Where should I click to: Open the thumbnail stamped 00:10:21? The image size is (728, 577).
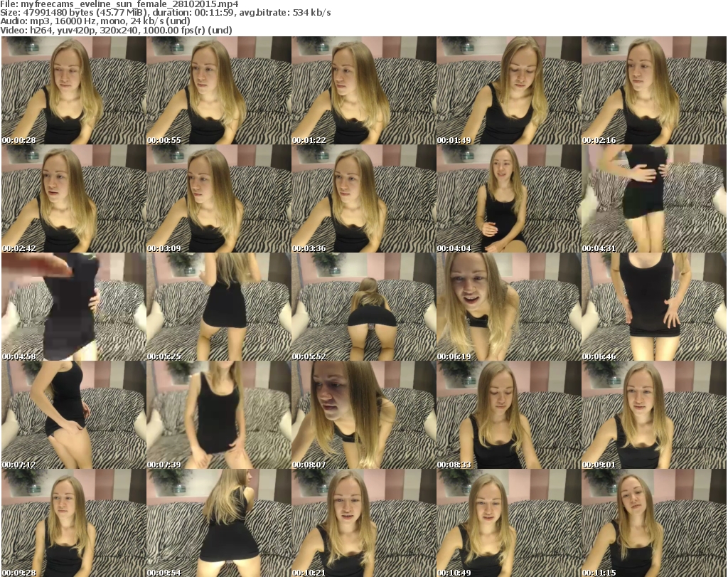(363, 523)
